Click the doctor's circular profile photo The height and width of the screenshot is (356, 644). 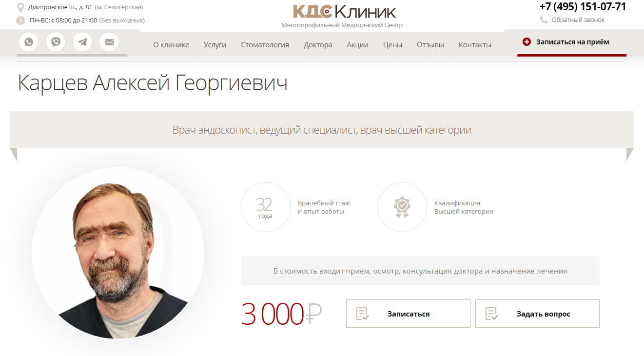coord(118,254)
